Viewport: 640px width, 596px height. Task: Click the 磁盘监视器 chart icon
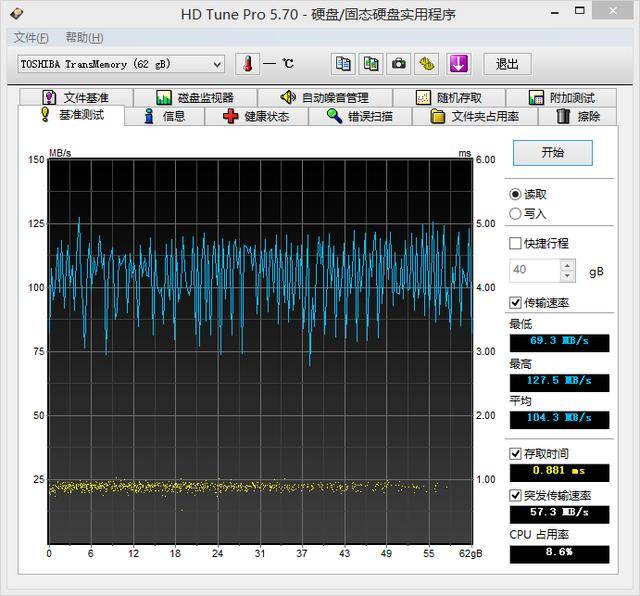(x=164, y=98)
